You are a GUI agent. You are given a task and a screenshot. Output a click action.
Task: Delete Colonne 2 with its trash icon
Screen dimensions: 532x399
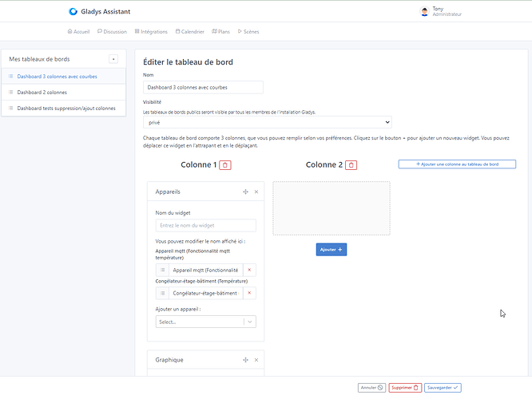(x=351, y=165)
